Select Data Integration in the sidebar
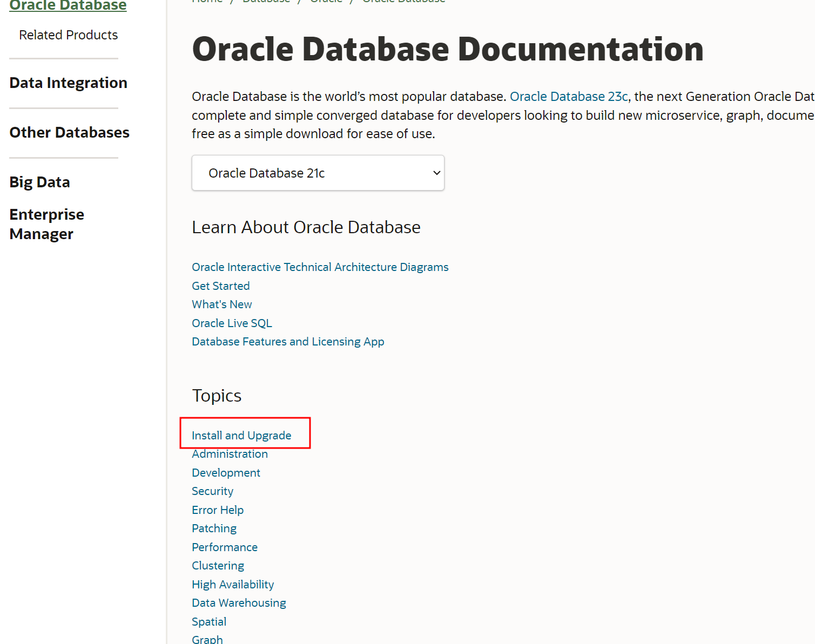Screen dimensions: 815x644 [x=69, y=83]
